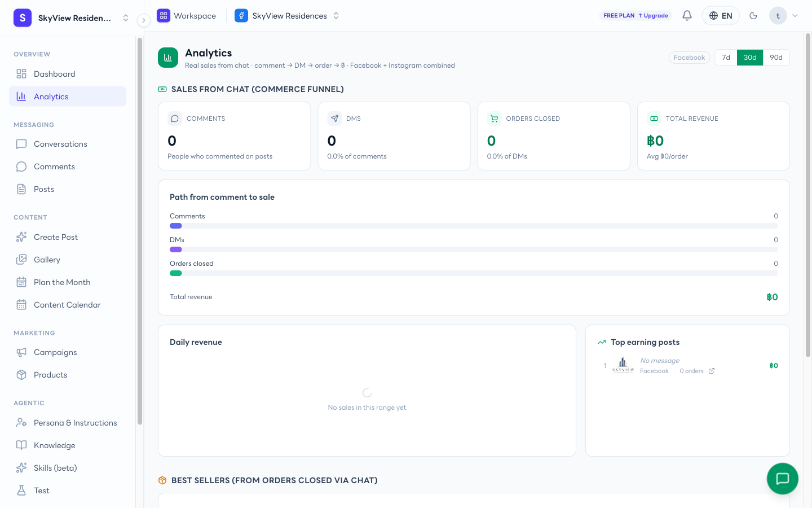The image size is (812, 508).
Task: Click the Upgrade plan link
Action: point(653,16)
